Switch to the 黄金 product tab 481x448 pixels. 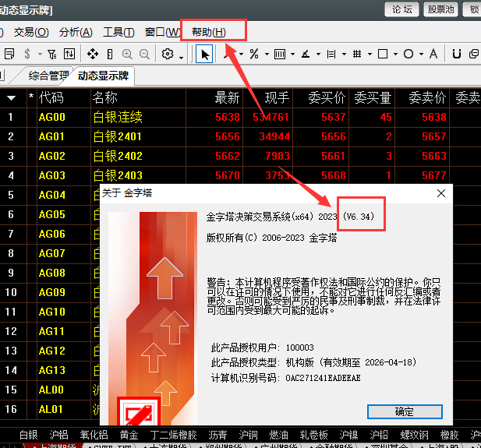[x=129, y=435]
